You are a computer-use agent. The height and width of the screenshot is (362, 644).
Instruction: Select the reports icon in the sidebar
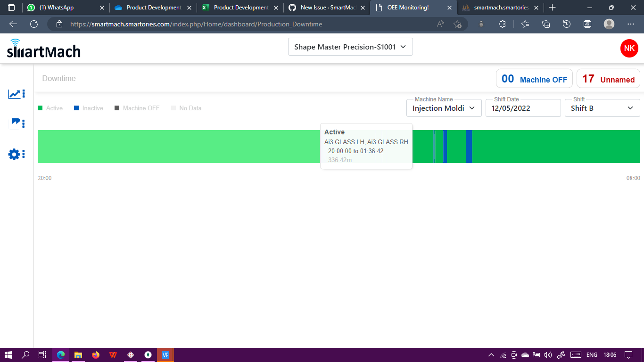pos(14,123)
